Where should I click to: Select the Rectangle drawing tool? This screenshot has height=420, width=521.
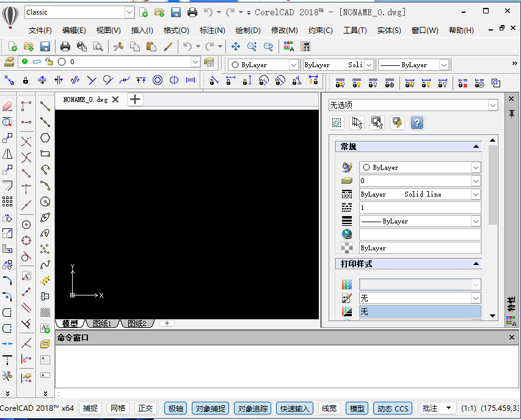[45, 154]
